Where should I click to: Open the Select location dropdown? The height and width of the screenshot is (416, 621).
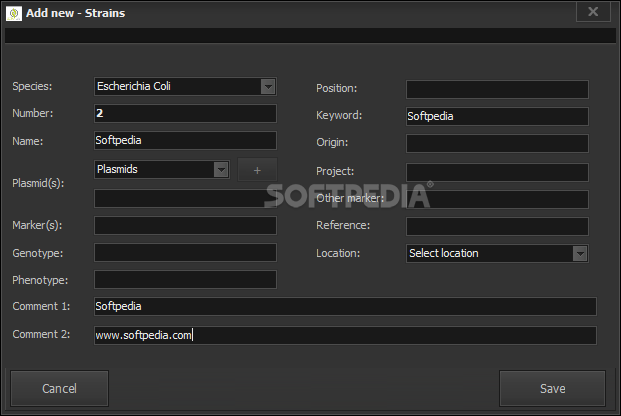497,254
